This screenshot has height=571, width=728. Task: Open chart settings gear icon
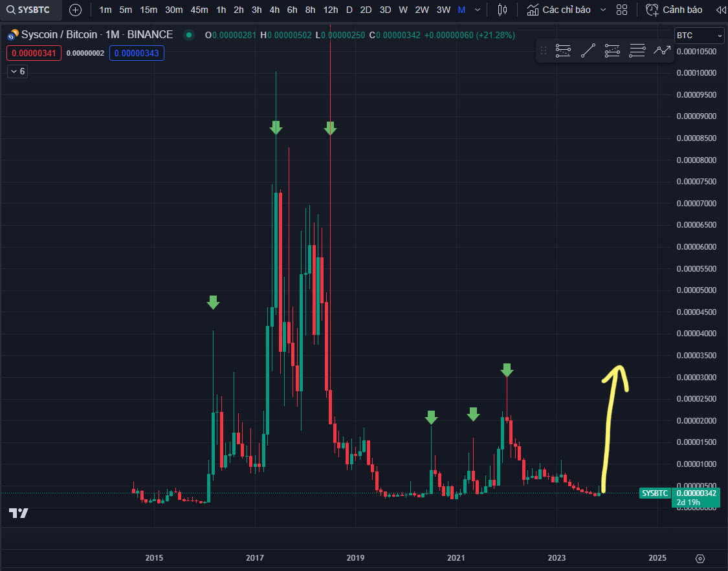(x=700, y=559)
